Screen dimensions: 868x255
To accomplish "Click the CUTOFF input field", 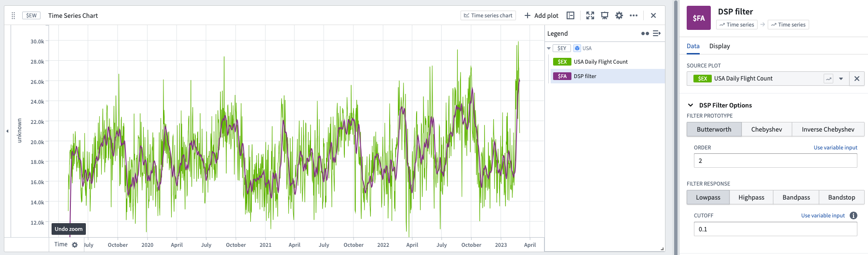I will pyautogui.click(x=775, y=229).
